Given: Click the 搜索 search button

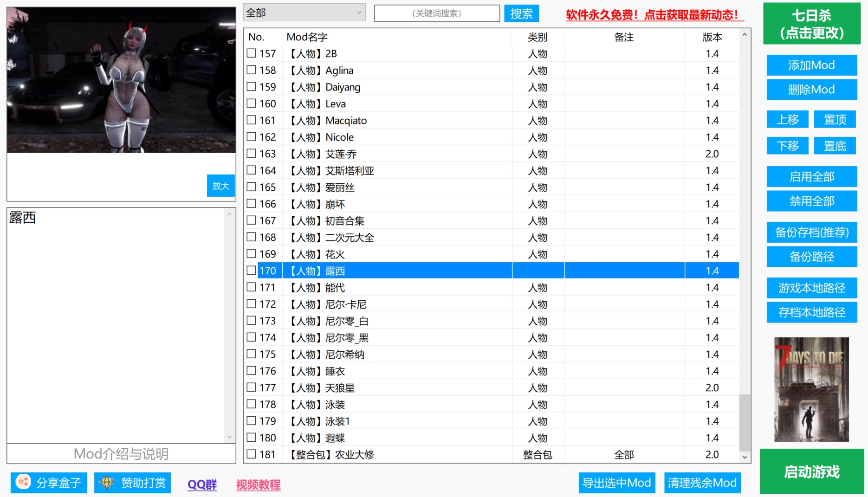Looking at the screenshot, I should point(522,13).
